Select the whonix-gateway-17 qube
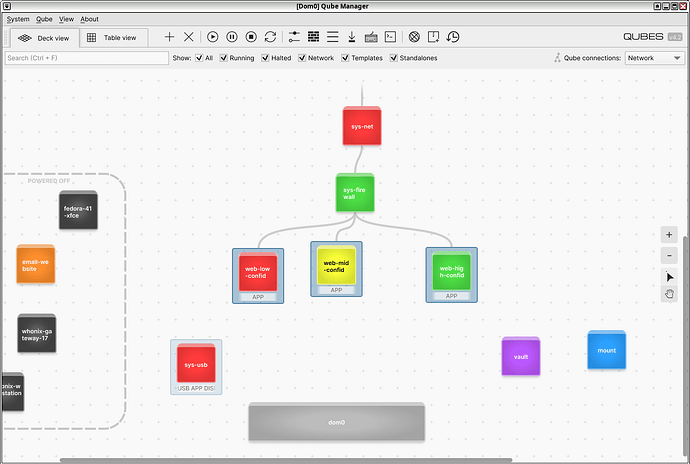 coord(37,334)
